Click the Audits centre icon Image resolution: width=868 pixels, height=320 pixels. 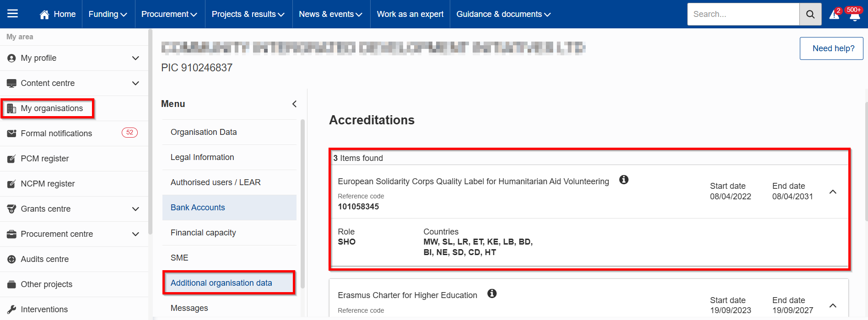point(11,259)
